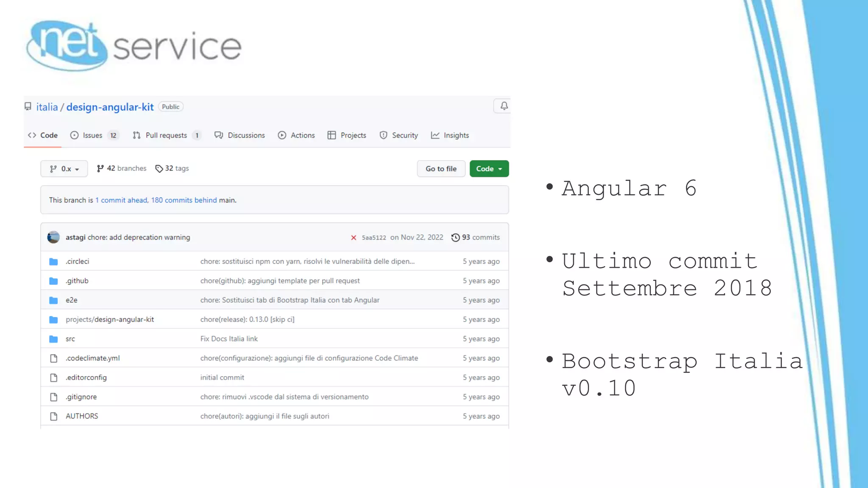The image size is (868, 488).
Task: Open the 0.x branch selector dropdown
Action: [64, 169]
